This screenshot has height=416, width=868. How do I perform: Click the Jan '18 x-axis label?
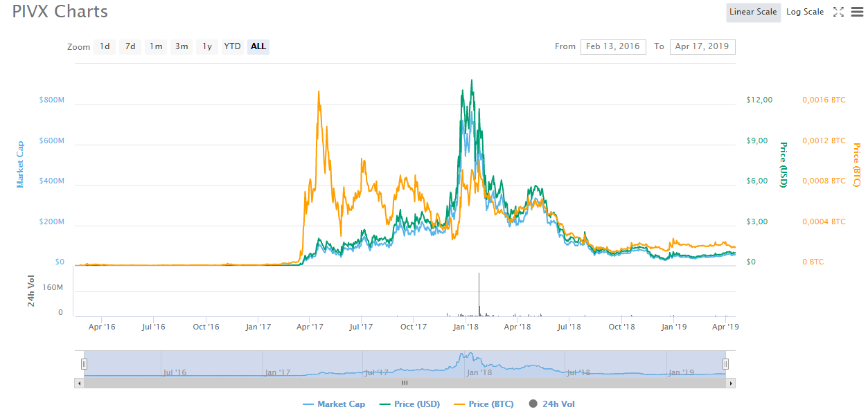(466, 327)
